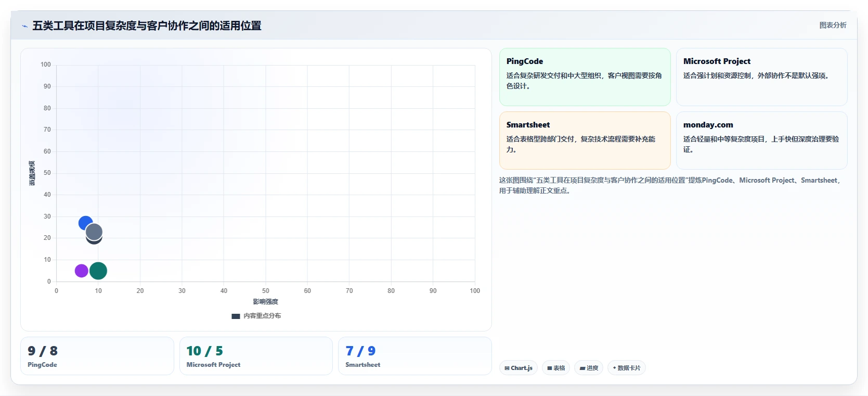Click the 9 / 8 PingCode stat card
868x396 pixels.
97,356
